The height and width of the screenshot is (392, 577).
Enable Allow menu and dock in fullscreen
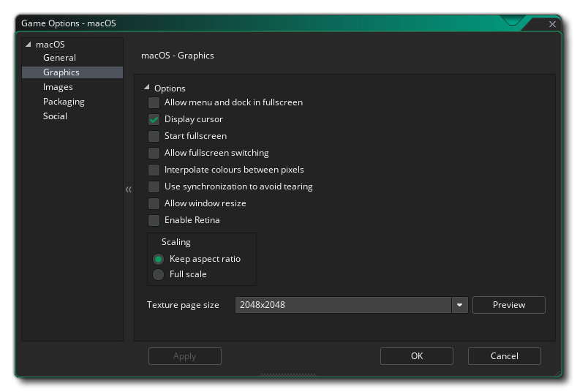[154, 102]
